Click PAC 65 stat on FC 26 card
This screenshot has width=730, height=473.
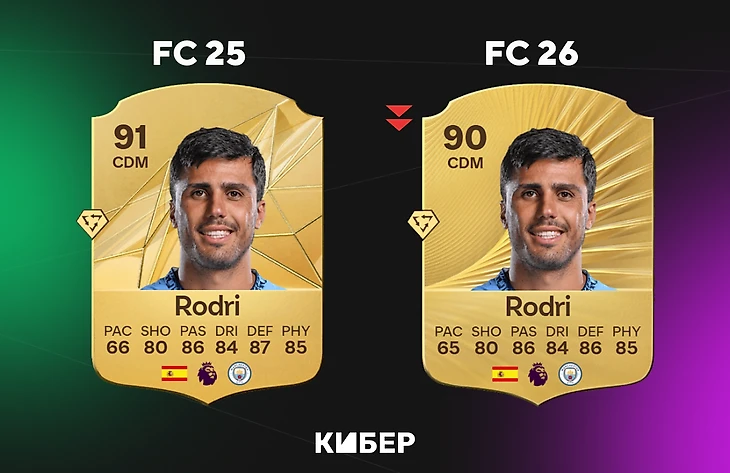tap(448, 340)
